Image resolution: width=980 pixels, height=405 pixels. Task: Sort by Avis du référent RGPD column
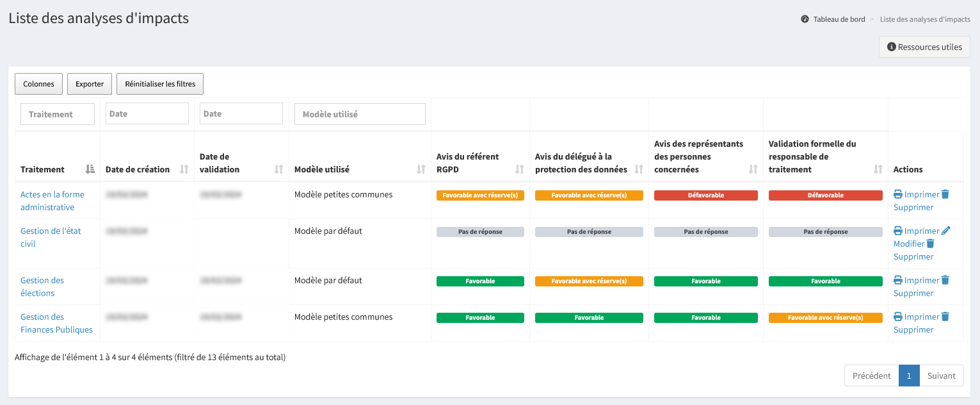519,169
